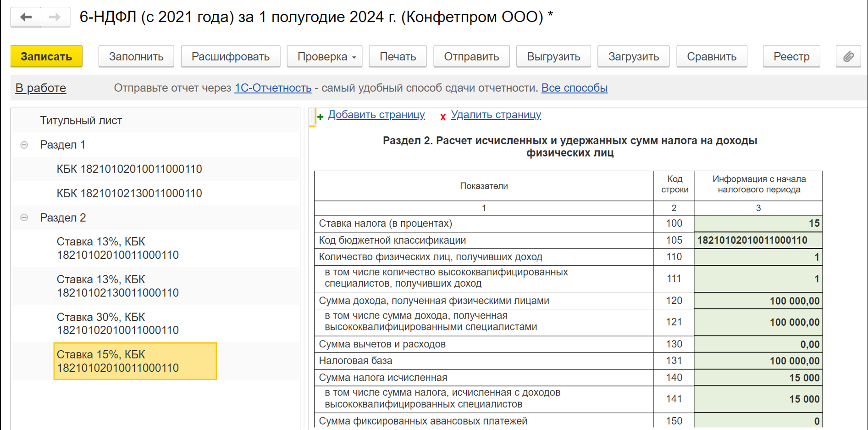
Task: Open attachments via the paperclip icon
Action: [848, 56]
